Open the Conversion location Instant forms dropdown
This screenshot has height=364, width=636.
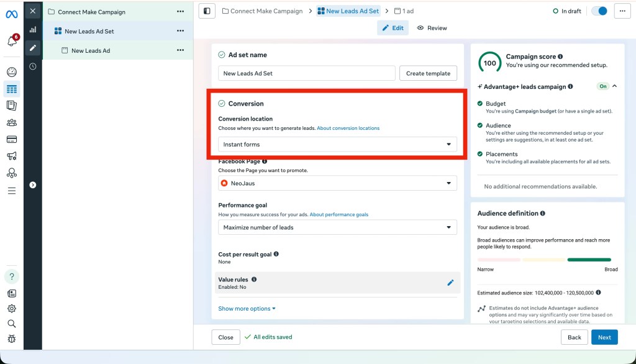pos(337,144)
